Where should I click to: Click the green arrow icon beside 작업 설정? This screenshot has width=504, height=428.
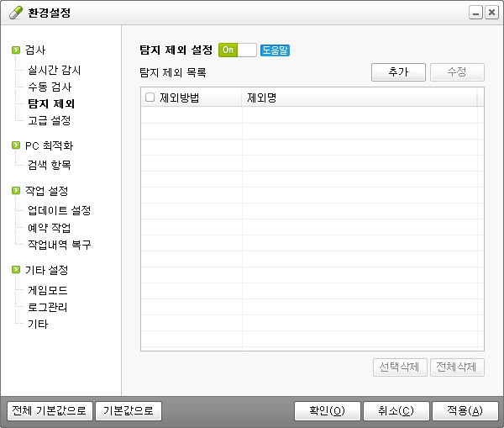16,191
